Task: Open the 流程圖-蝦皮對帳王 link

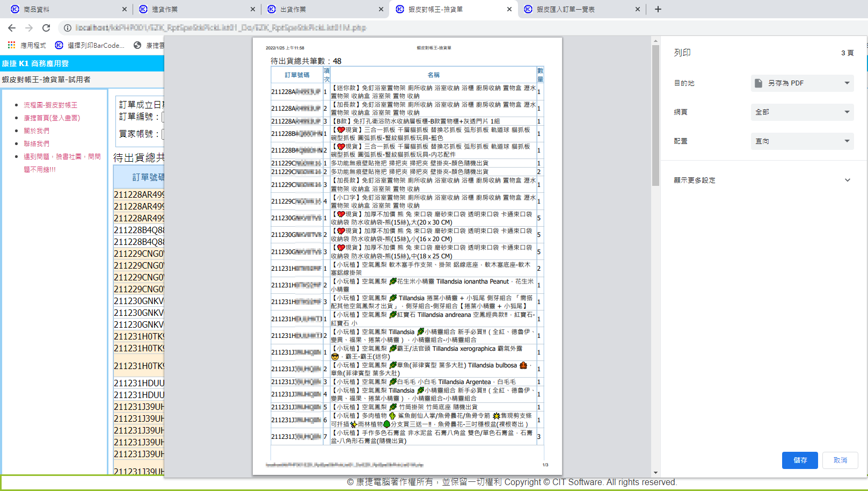Action: [x=50, y=105]
